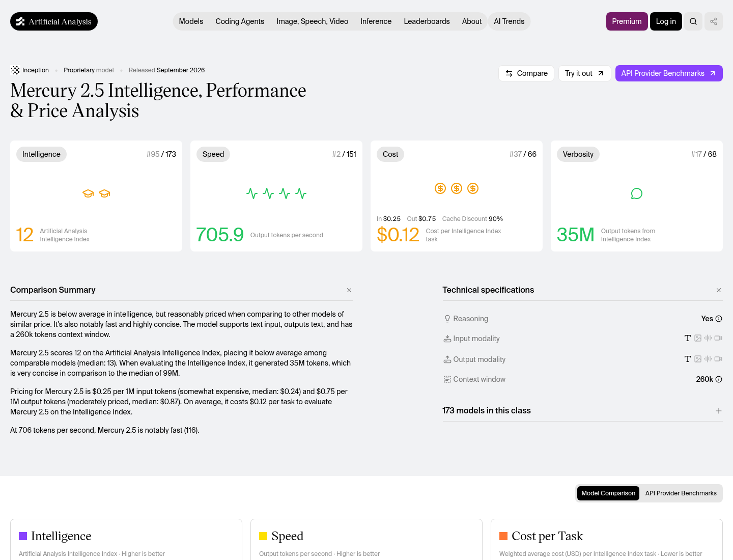Collapse the Comparison Summary section
Viewport: 733px width, 560px height.
[x=349, y=290]
